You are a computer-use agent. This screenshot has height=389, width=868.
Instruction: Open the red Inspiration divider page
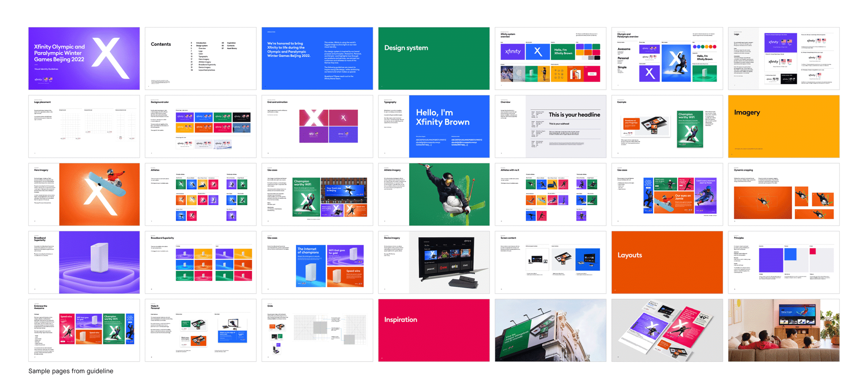click(434, 330)
